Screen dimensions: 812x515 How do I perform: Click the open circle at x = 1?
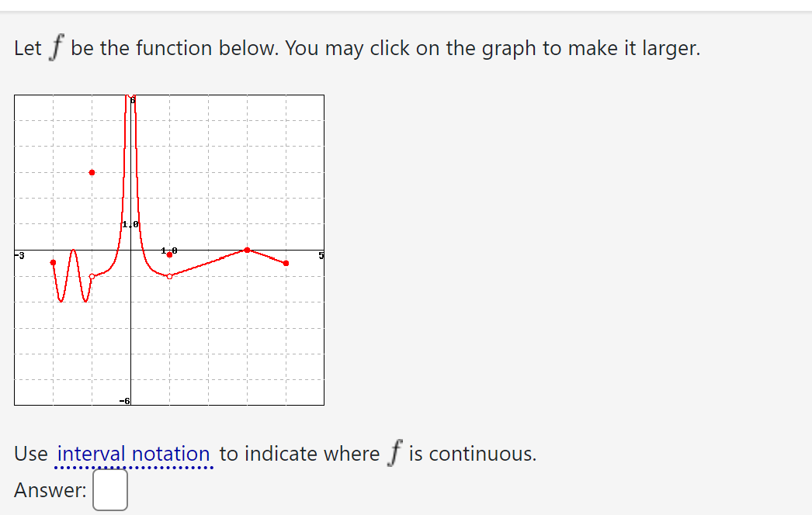click(x=168, y=276)
